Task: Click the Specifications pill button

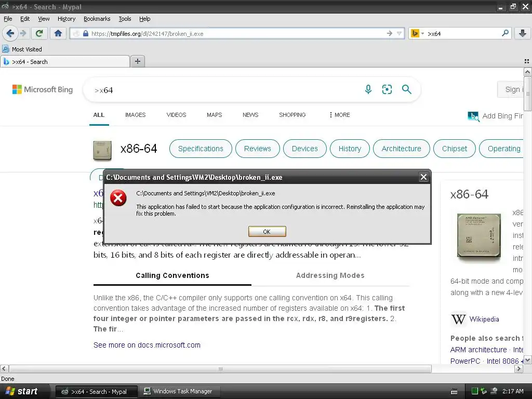Action: click(x=201, y=149)
